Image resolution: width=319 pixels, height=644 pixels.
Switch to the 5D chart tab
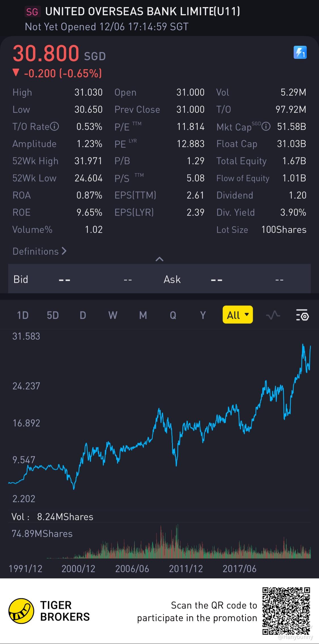(x=53, y=315)
